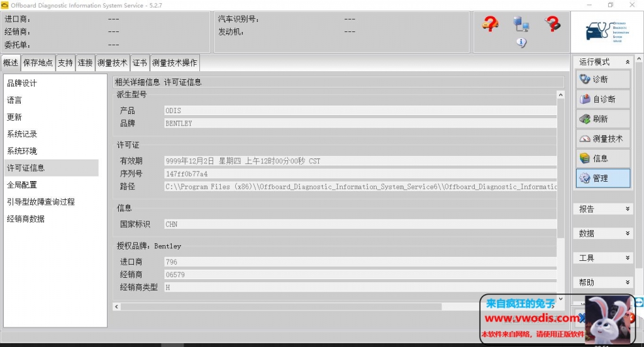Click the 委托单 label in the header
Viewport: 644px width, 347px height.
(x=17, y=45)
